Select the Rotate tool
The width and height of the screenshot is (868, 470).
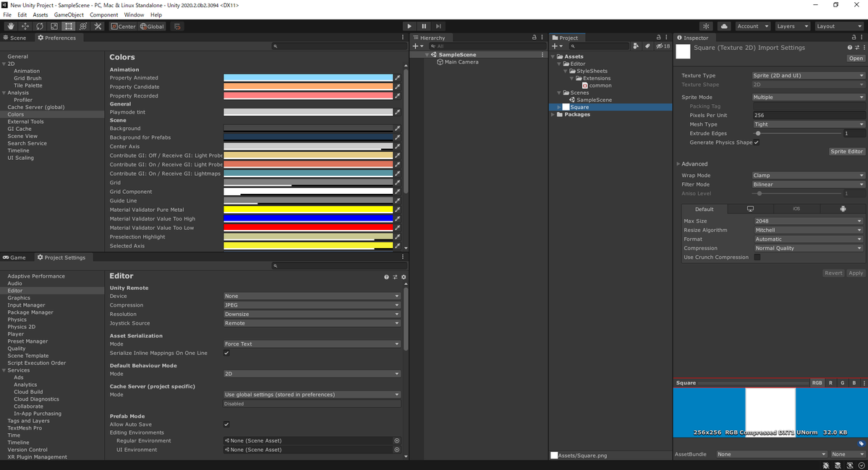(40, 26)
